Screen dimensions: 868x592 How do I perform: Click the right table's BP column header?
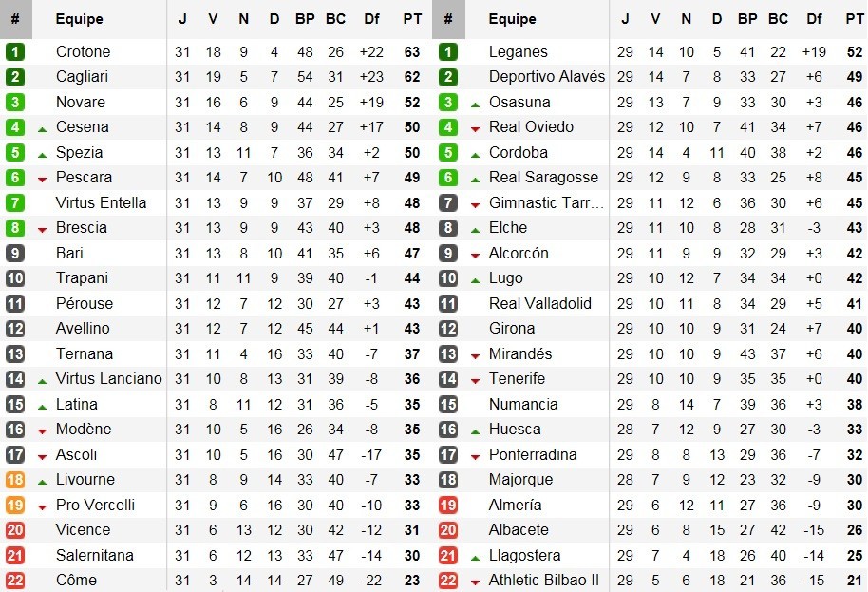tap(747, 19)
